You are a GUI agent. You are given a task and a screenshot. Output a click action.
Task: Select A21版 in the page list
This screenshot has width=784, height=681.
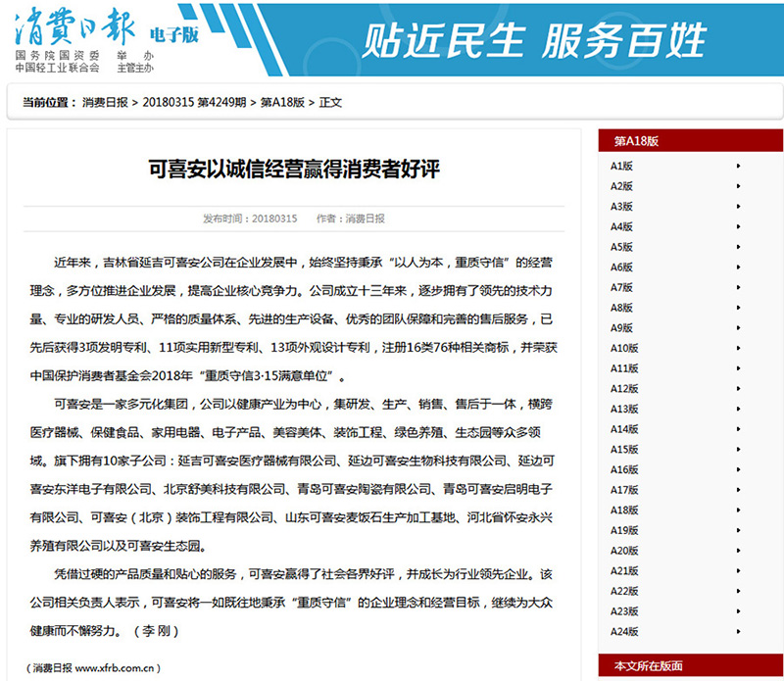point(624,571)
